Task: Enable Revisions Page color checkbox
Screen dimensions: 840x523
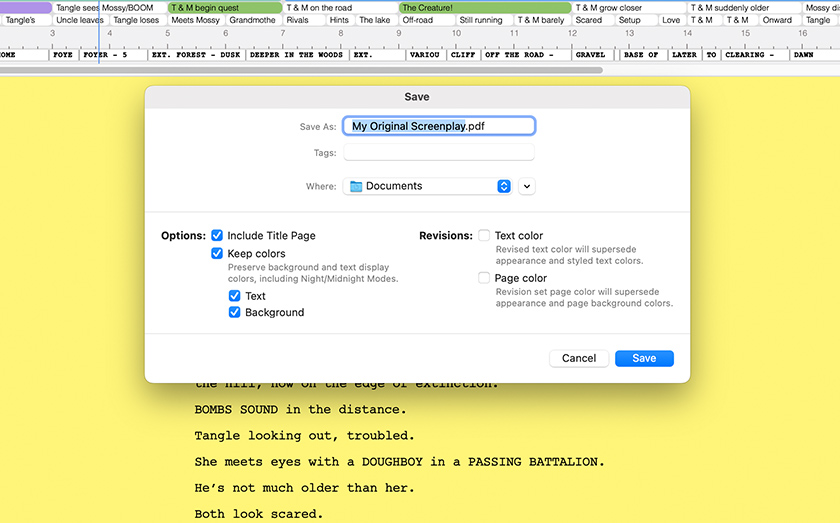Action: tap(484, 278)
